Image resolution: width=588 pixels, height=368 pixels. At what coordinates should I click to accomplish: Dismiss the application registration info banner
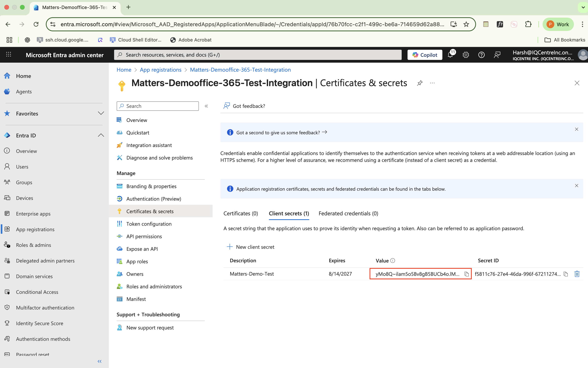click(576, 186)
